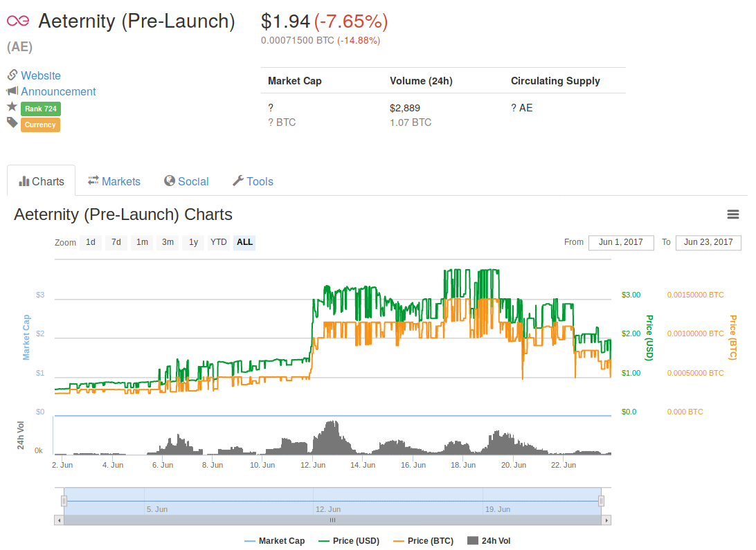756x550 pixels.
Task: Click the 1.07 BTC volume value
Action: tap(411, 122)
